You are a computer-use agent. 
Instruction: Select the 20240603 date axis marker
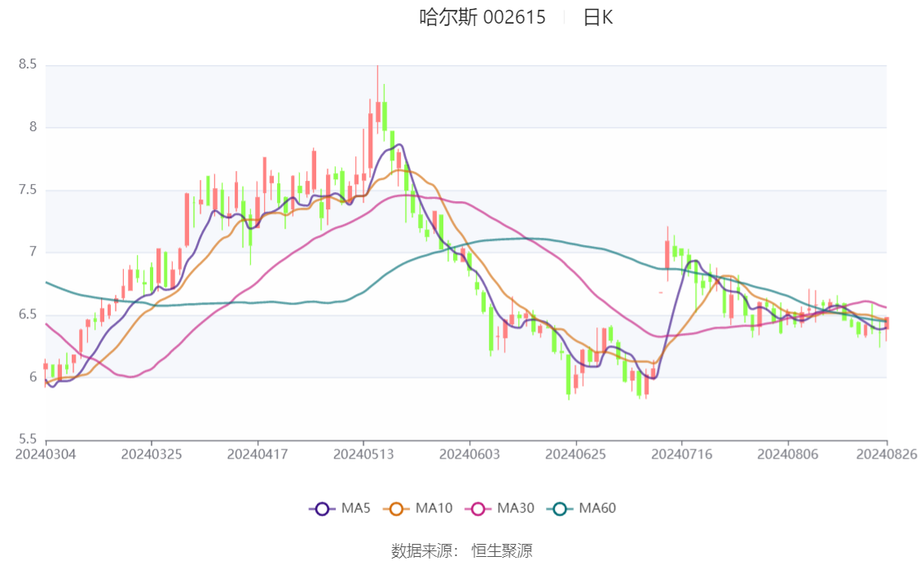point(469,454)
